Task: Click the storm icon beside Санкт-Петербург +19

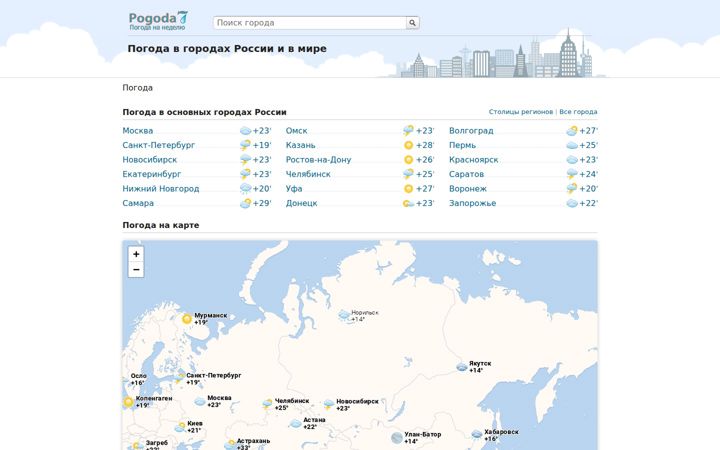Action: tap(246, 145)
